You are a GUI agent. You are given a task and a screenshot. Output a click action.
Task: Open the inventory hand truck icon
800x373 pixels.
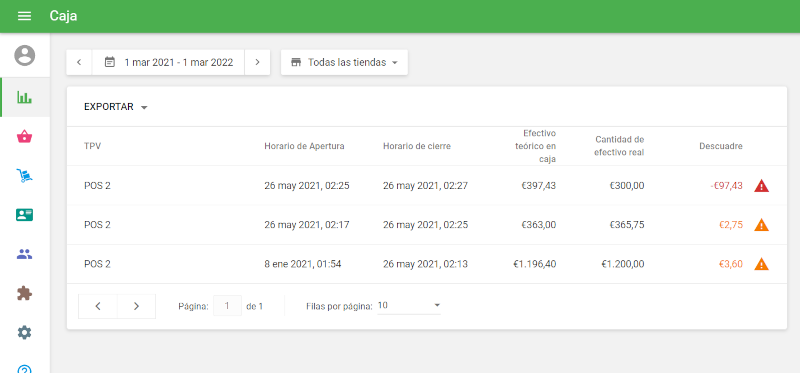click(24, 176)
